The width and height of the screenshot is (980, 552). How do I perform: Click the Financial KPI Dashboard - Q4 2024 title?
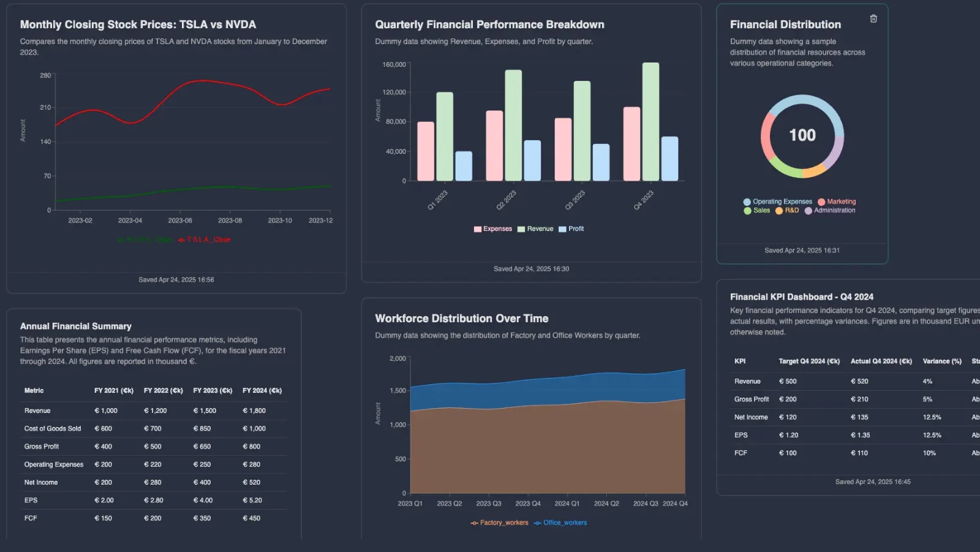tap(802, 297)
